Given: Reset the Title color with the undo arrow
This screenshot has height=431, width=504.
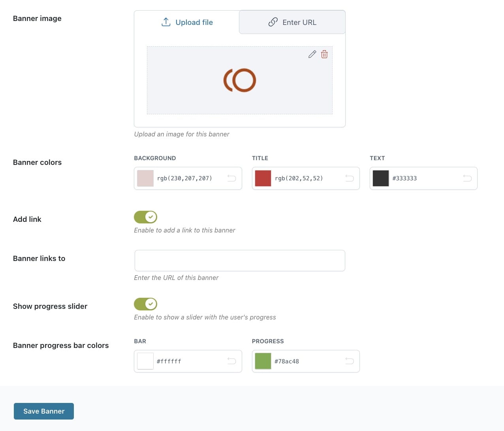Looking at the screenshot, I should tap(350, 178).
